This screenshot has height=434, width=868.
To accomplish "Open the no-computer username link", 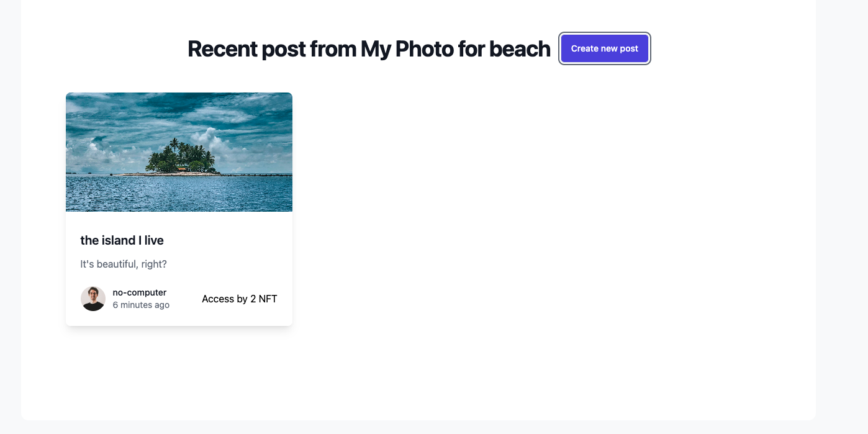I will (139, 292).
